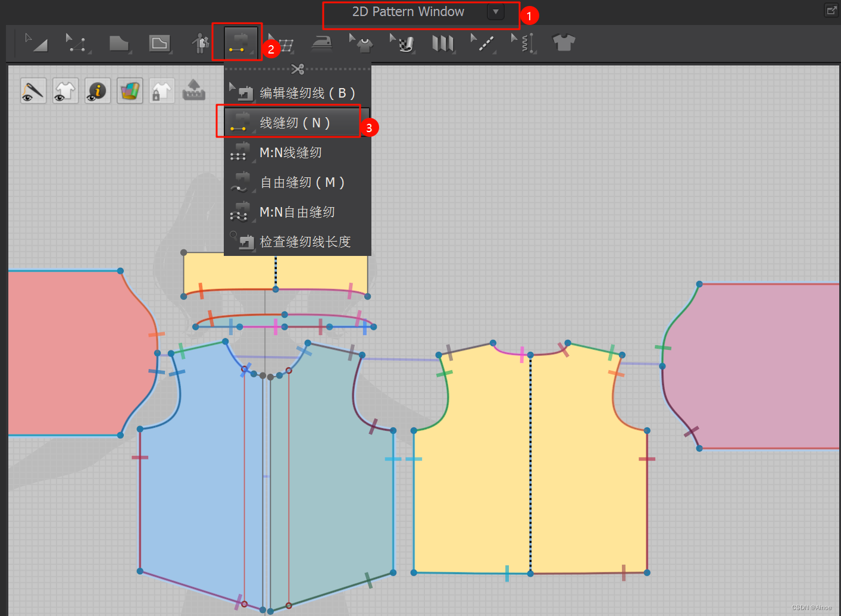The width and height of the screenshot is (841, 616).
Task: Select the Edit Topstitch dashed-line tool
Action: tap(483, 43)
